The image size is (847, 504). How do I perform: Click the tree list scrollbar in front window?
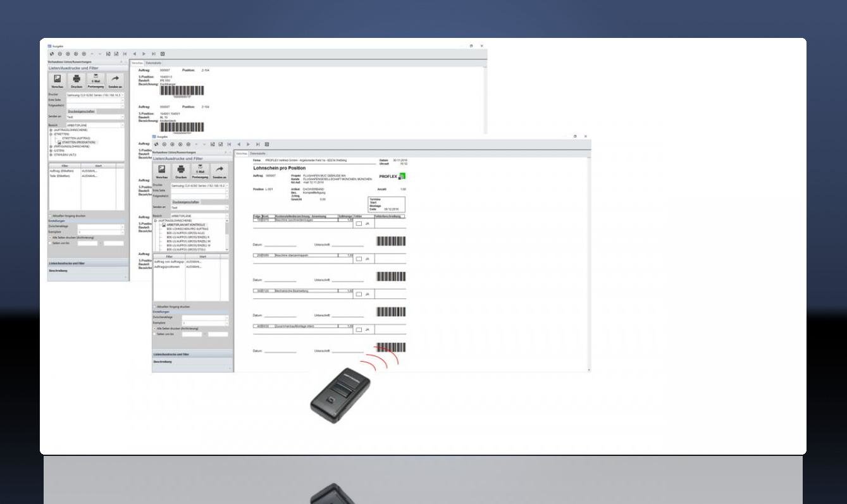[227, 235]
